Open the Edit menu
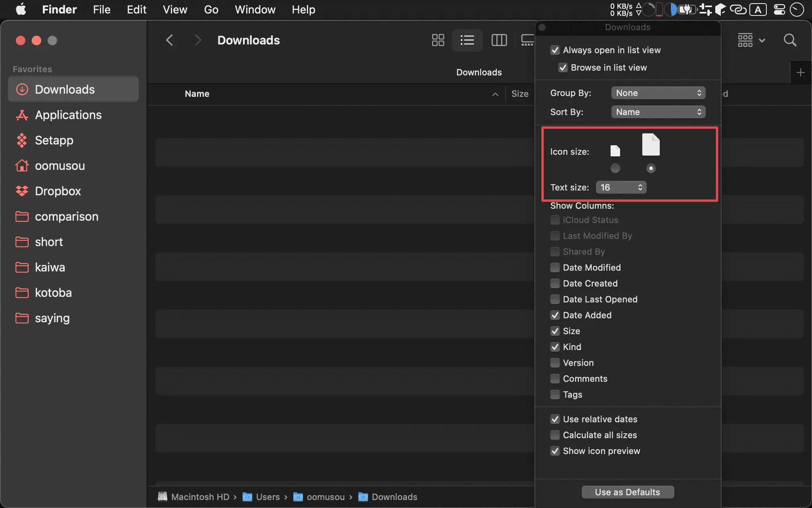Screen dimensions: 812x508 pos(136,10)
